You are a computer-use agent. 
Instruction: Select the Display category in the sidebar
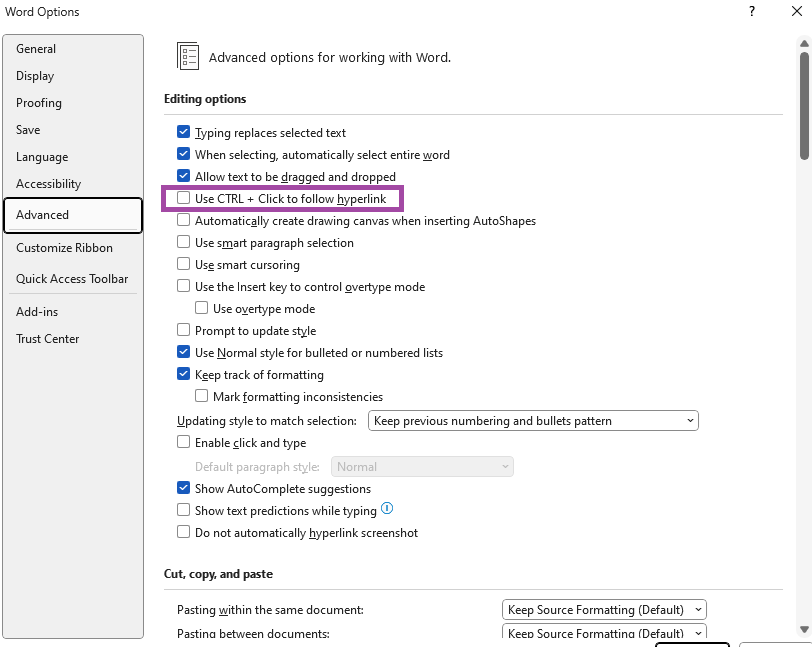[35, 75]
